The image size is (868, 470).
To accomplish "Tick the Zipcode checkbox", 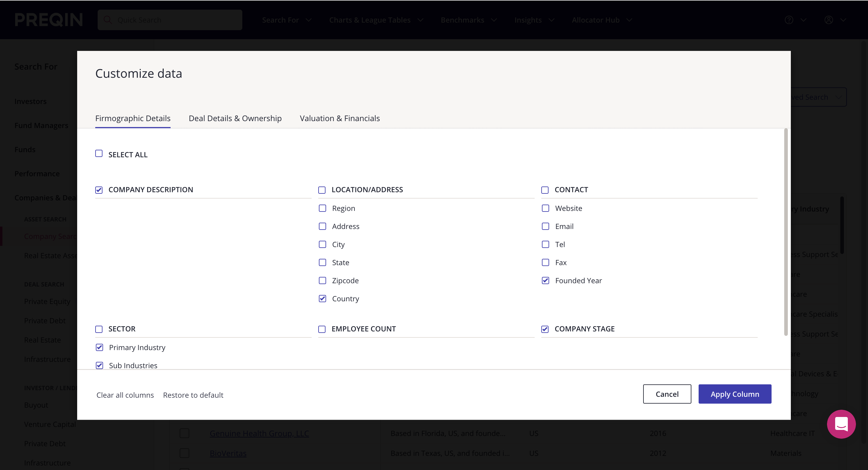I will click(322, 281).
